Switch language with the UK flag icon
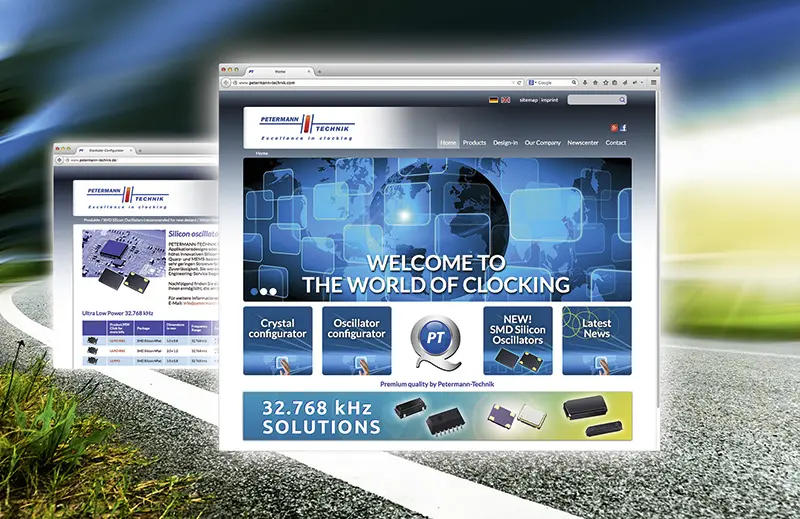Screen dimensions: 800x519 click(505, 100)
